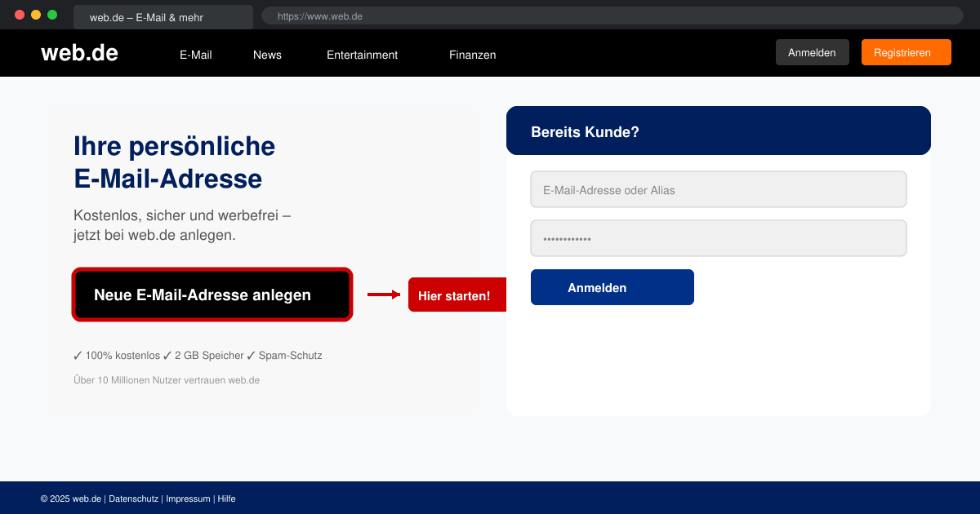Click the dark Anmelden button in header
Image resolution: width=980 pixels, height=514 pixels.
812,52
